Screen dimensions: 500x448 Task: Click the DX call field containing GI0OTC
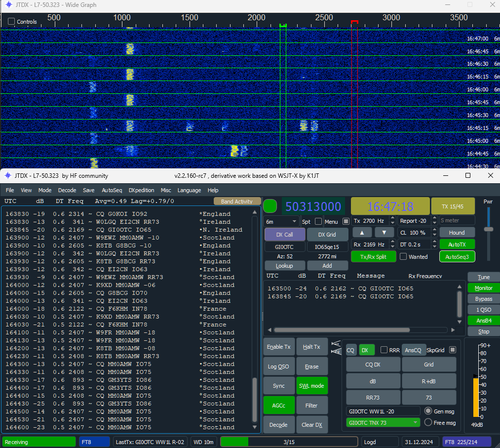coord(284,246)
